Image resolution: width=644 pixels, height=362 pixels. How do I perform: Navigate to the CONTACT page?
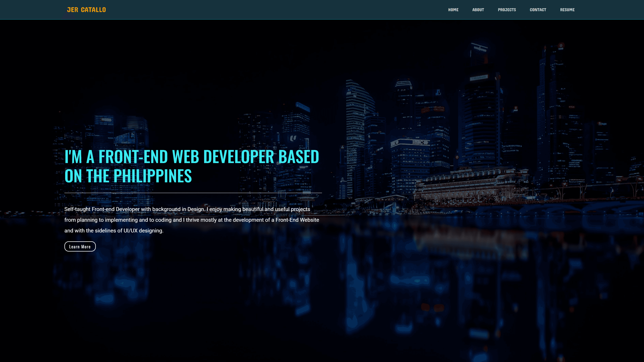(538, 10)
